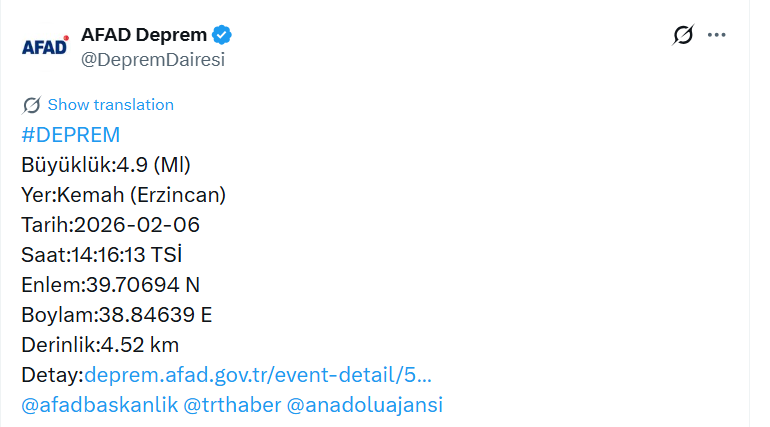Show translation of the post
Viewport: 770px width, 427px height.
(110, 105)
